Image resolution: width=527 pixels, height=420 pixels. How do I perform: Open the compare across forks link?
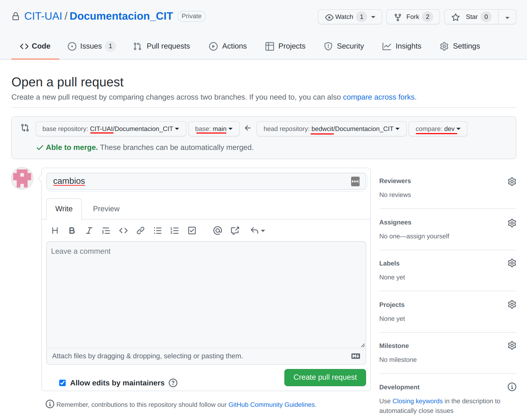click(379, 97)
